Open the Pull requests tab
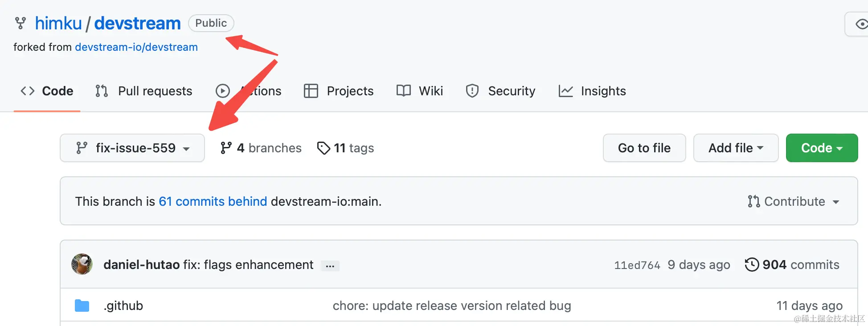 click(x=143, y=91)
